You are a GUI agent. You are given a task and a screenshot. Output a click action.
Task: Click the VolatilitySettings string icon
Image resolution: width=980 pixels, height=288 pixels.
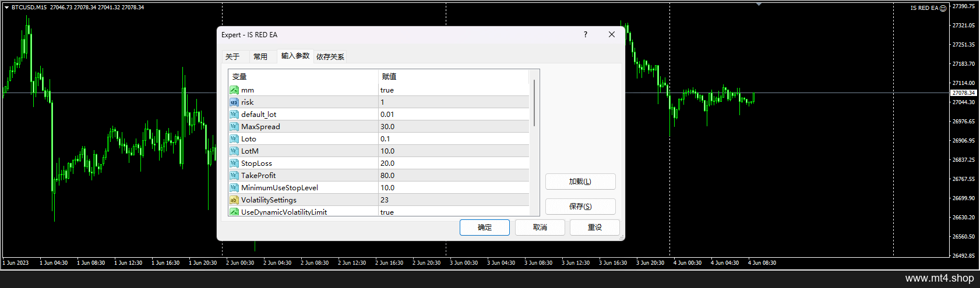[234, 200]
